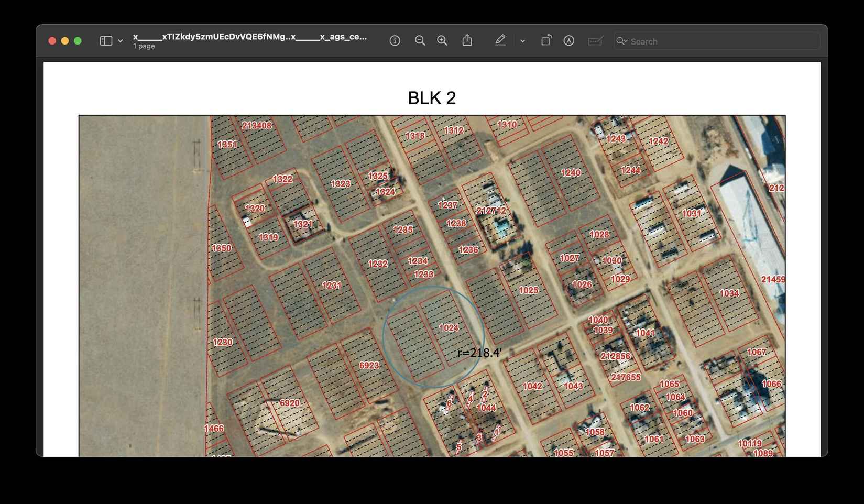864x504 pixels.
Task: Open search options magnifier dropdown
Action: (622, 41)
